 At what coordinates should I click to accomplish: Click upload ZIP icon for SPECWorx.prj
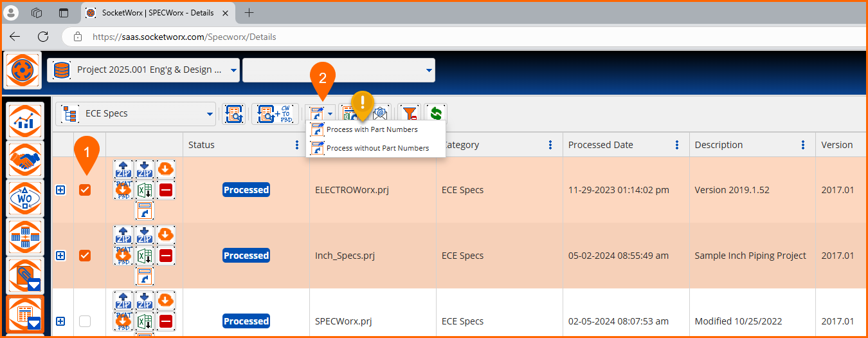pos(123,301)
